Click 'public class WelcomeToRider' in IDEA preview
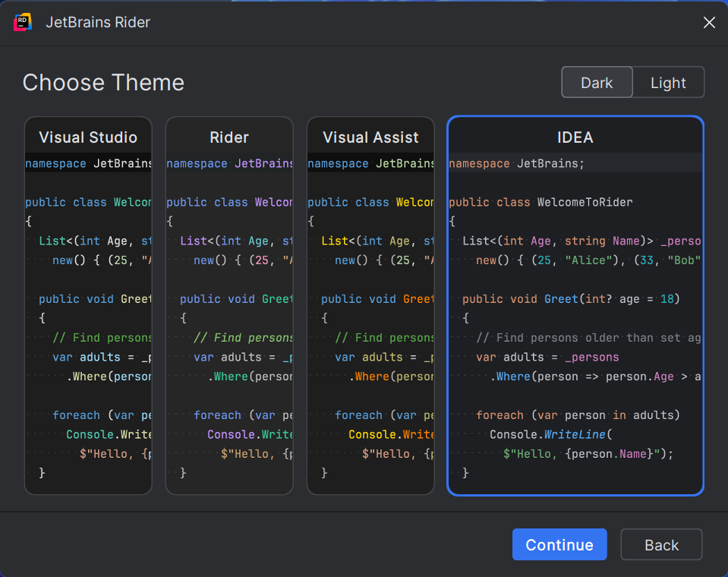728x577 pixels. pyautogui.click(x=541, y=203)
